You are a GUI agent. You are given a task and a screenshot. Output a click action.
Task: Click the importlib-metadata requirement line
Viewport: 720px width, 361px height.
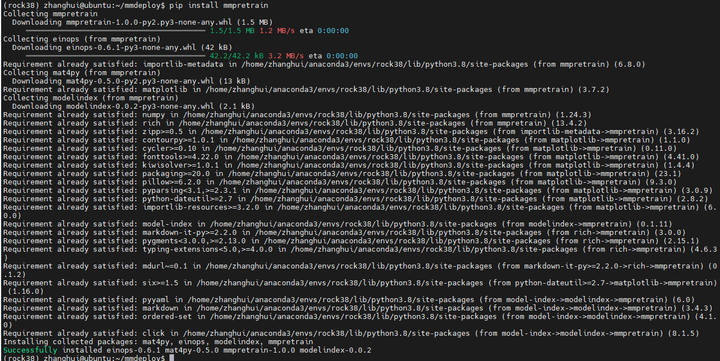click(x=324, y=64)
